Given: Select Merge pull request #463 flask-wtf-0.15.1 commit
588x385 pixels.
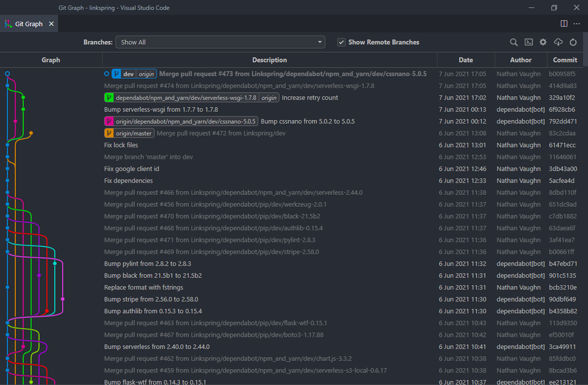Looking at the screenshot, I should (x=216, y=323).
